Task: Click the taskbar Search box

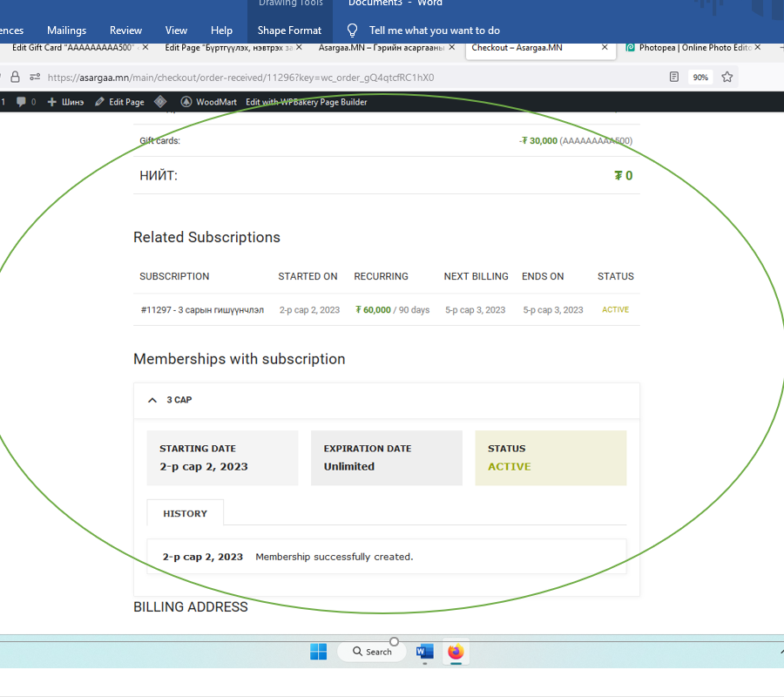Action: click(372, 652)
